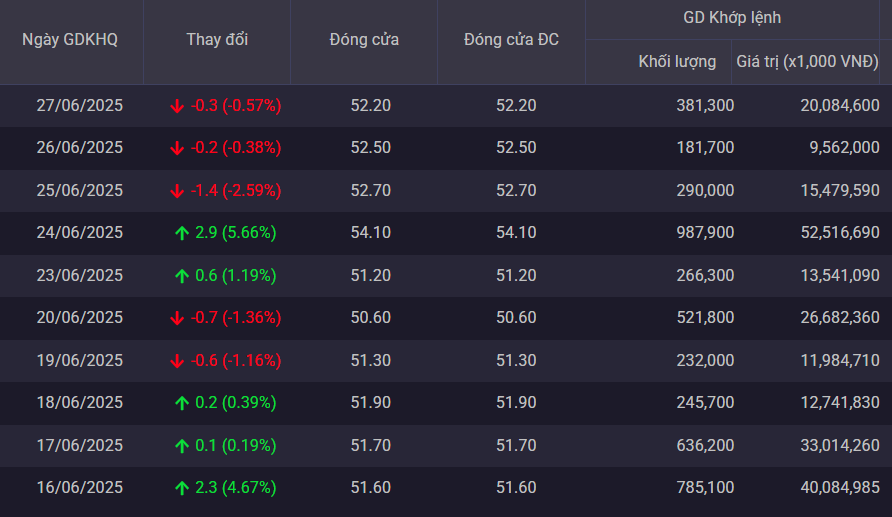The height and width of the screenshot is (517, 892).
Task: Click the Giá trị (x1,000 VNĐ) header
Action: 808,62
